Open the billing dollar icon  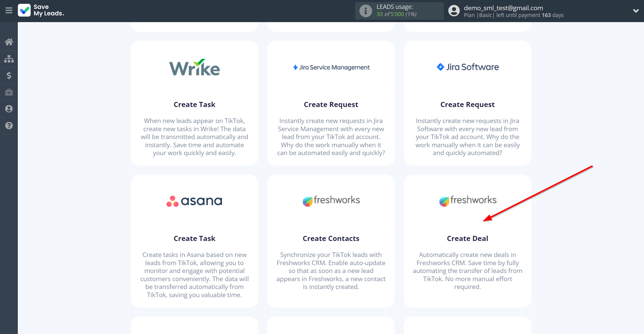pyautogui.click(x=9, y=75)
